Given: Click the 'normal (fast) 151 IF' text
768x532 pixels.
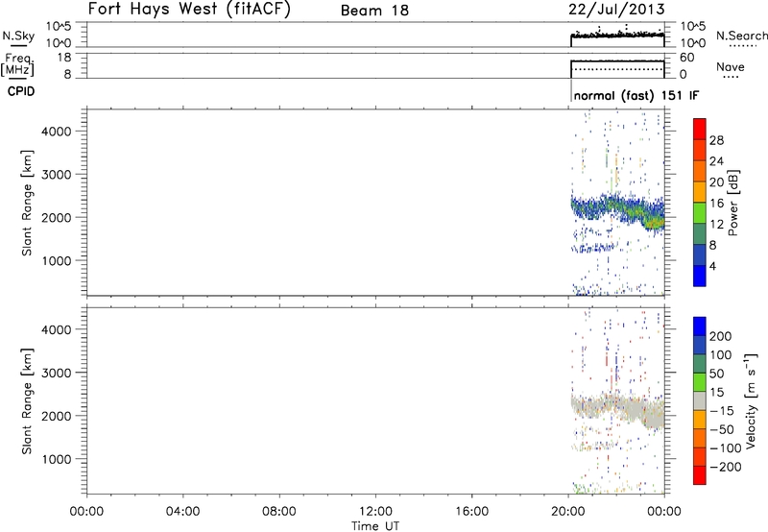Looking at the screenshot, I should [x=636, y=95].
